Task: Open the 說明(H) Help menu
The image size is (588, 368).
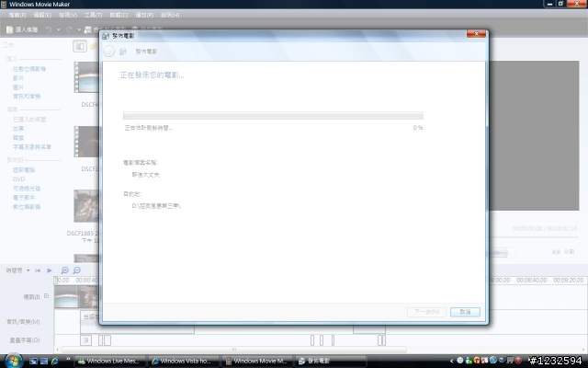Action: coord(170,15)
